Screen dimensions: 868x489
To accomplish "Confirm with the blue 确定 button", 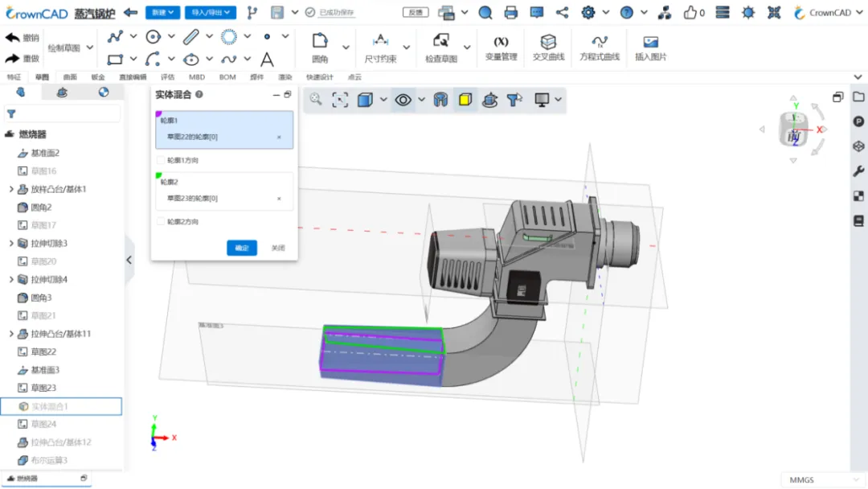I will click(x=242, y=248).
